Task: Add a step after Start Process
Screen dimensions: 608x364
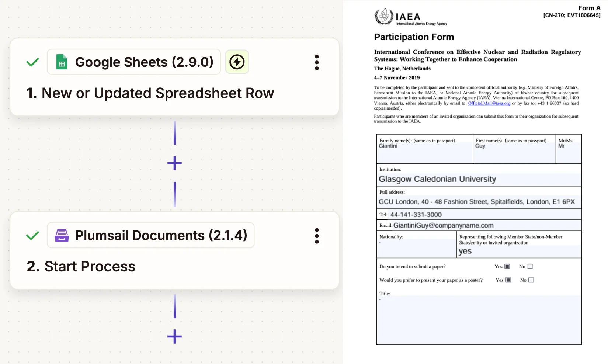Action: click(x=174, y=336)
